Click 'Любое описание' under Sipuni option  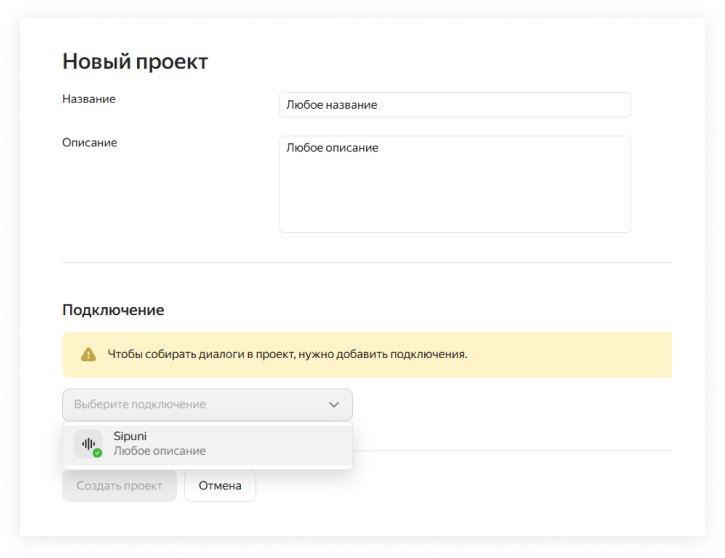(160, 451)
